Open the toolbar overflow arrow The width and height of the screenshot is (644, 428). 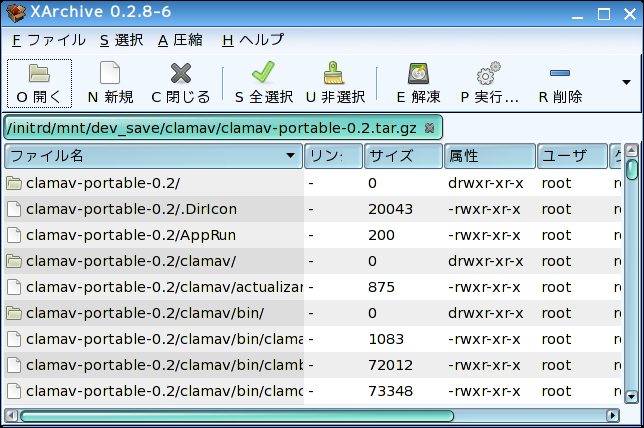click(x=626, y=83)
